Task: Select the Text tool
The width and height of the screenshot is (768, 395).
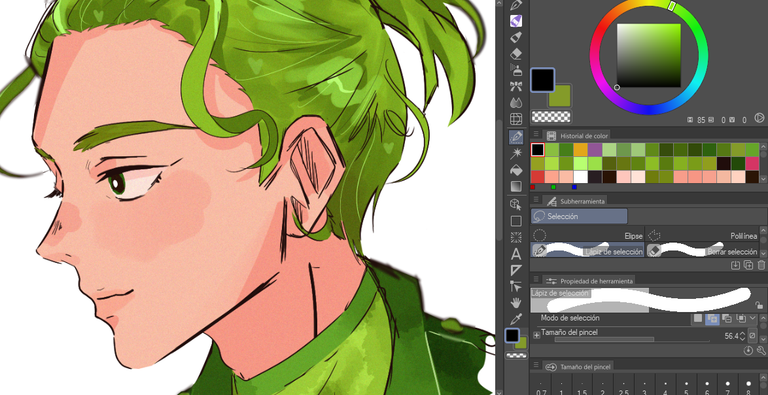Action: tap(516, 254)
